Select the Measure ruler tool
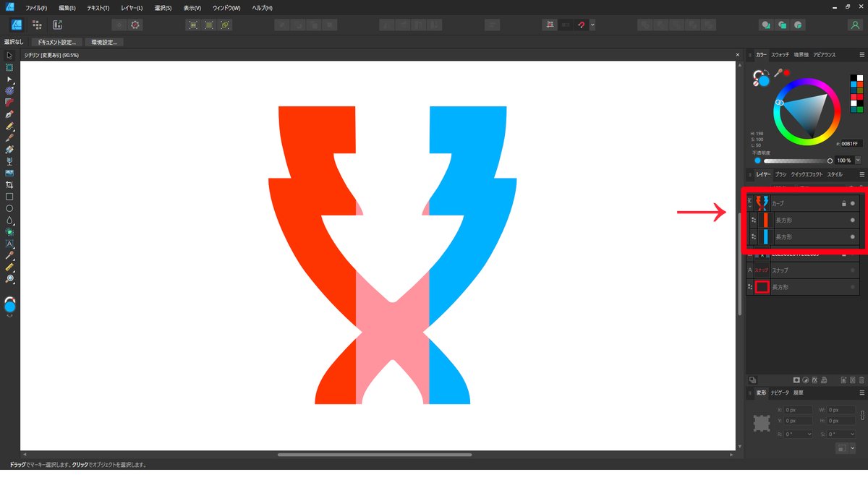Image resolution: width=868 pixels, height=488 pixels. pyautogui.click(x=9, y=267)
